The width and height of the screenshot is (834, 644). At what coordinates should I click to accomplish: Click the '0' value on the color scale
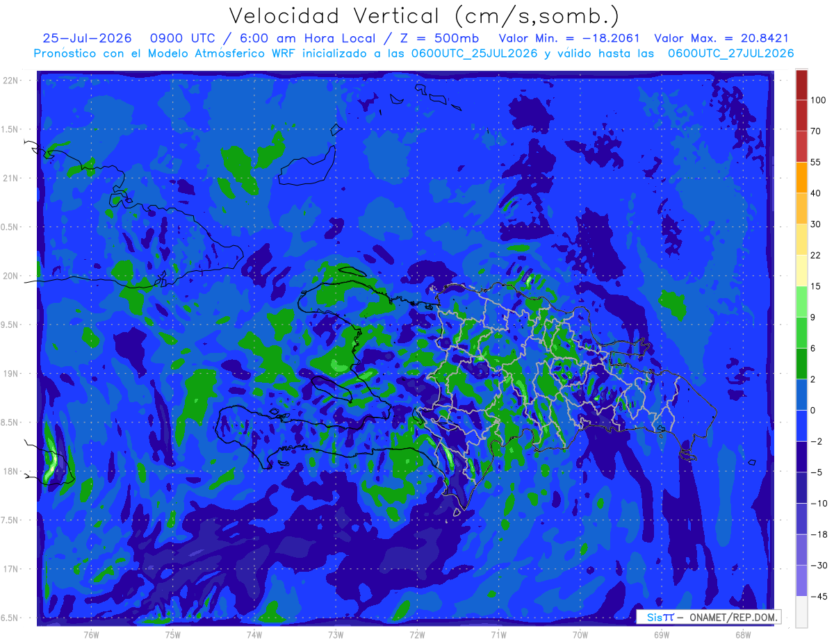813,411
